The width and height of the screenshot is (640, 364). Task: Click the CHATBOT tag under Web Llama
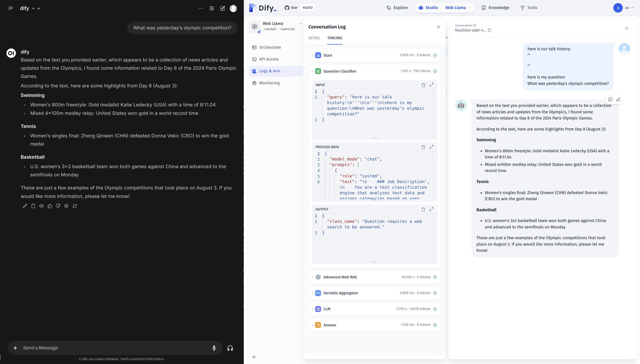click(x=270, y=29)
